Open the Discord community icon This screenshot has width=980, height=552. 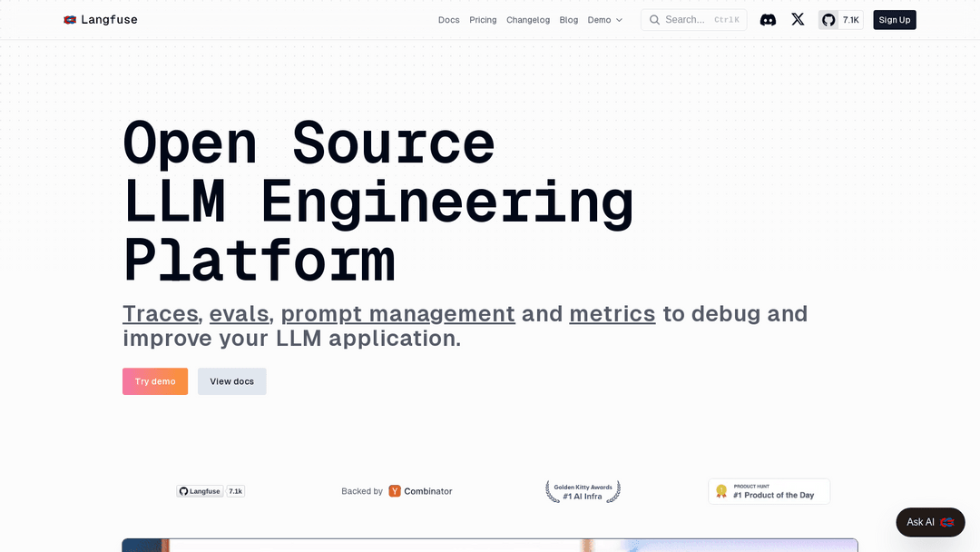coord(768,20)
